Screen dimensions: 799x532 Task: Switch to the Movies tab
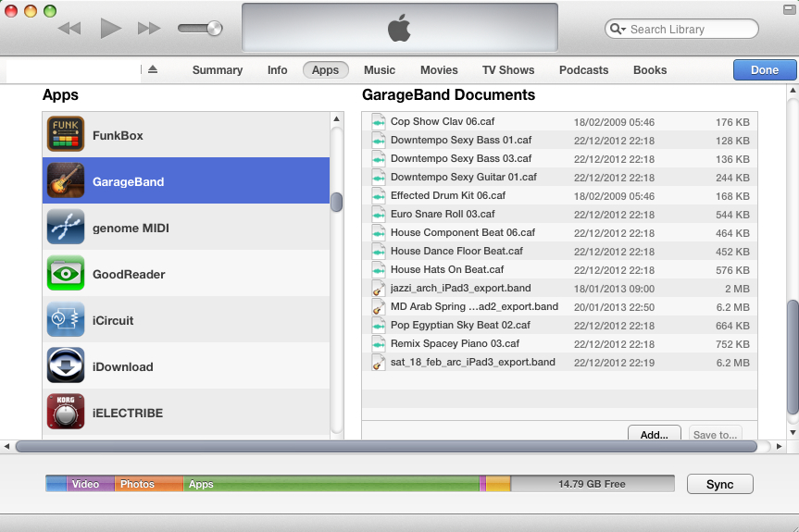(439, 70)
